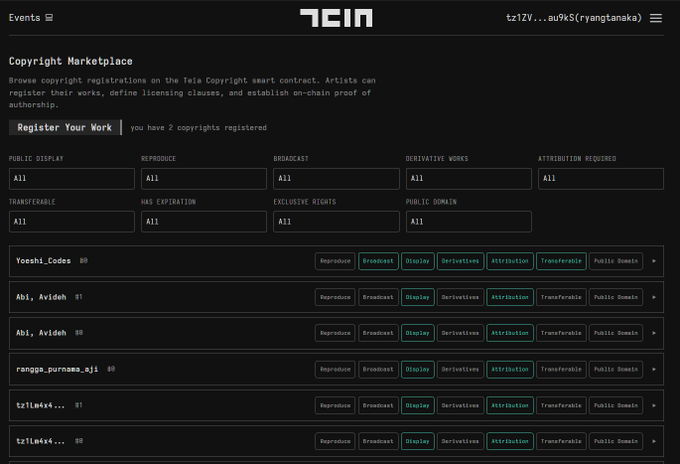Screen dimensions: 680x464
Task: Open the Derivative Works filter dropdown
Action: coord(469,179)
